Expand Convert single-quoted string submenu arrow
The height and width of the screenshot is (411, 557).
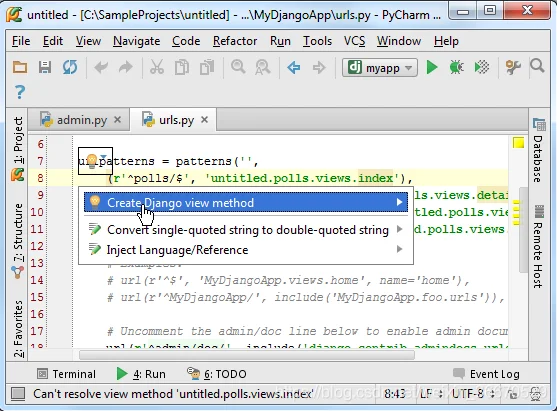point(400,229)
